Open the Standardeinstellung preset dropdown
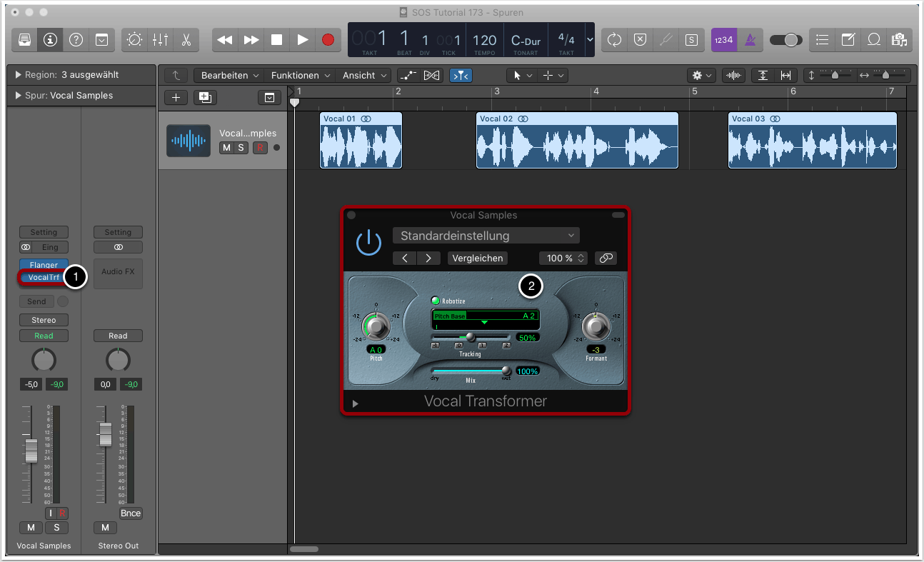The image size is (924, 562). (x=486, y=236)
